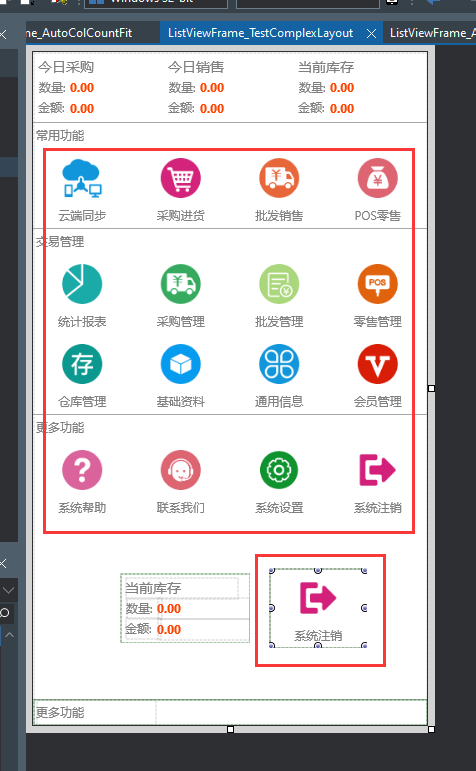Screen dimensions: 476x771
Task: Select the 当前库存 design-time panel below the list
Action: (x=185, y=608)
